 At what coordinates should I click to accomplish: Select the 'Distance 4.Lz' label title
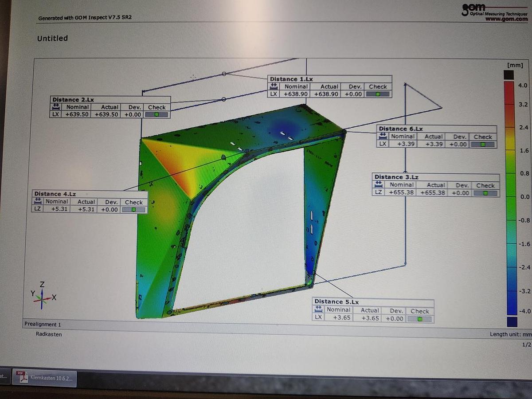click(55, 194)
